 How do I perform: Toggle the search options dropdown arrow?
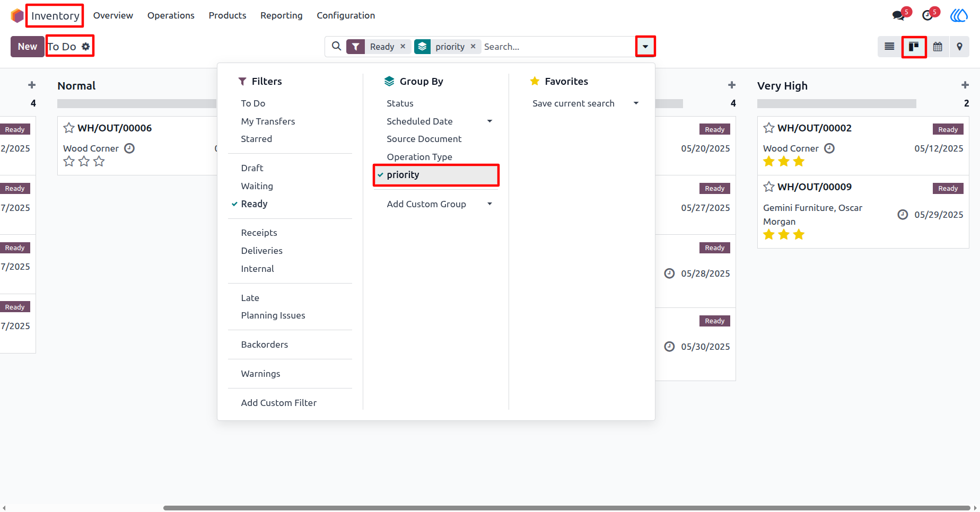click(x=645, y=47)
